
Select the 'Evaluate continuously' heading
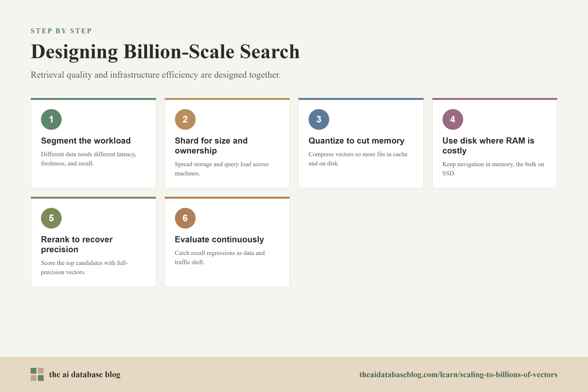click(219, 239)
